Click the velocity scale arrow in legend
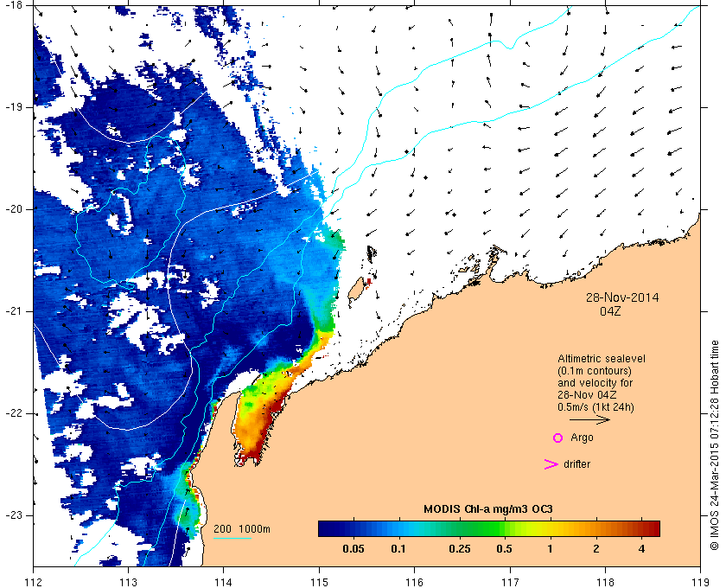The height and width of the screenshot is (588, 726). 589,420
